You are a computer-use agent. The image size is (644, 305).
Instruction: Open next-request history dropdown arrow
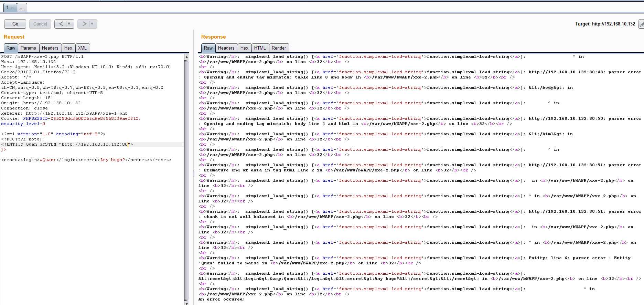click(x=92, y=24)
